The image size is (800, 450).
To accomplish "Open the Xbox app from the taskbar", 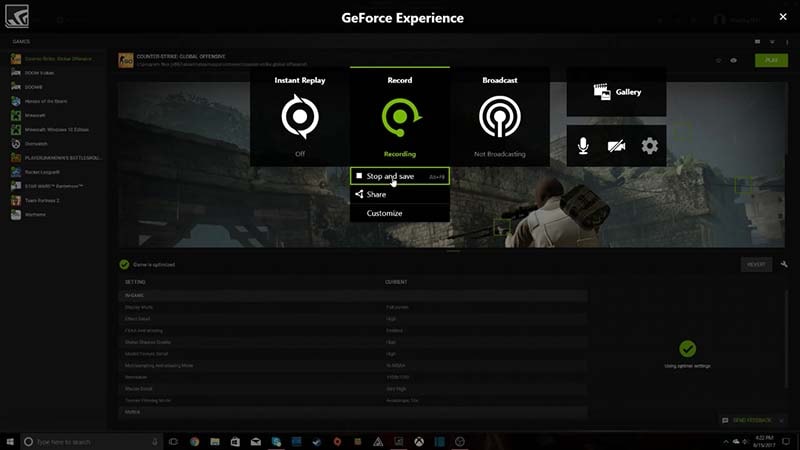I will pyautogui.click(x=419, y=441).
